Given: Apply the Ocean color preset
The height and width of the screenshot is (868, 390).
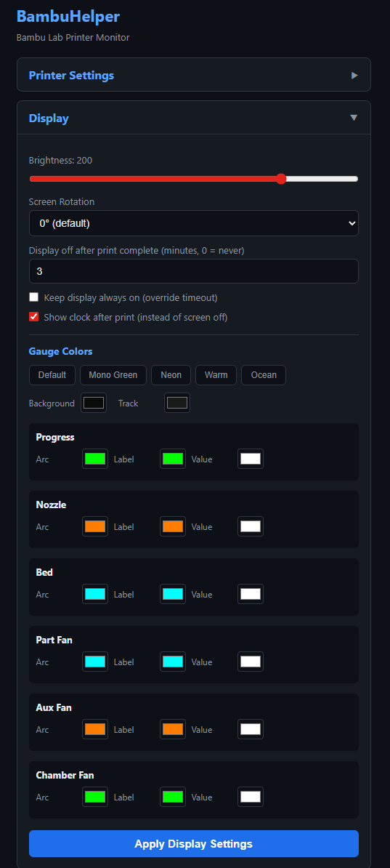Looking at the screenshot, I should (x=264, y=375).
